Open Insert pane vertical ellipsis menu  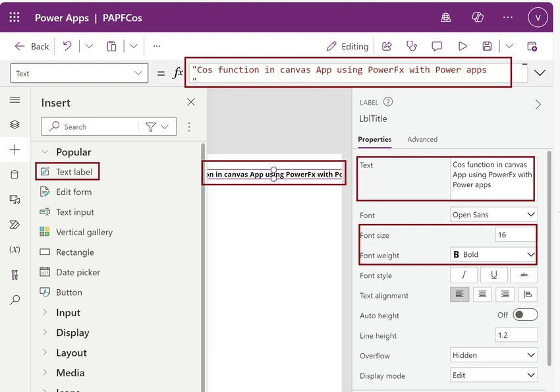pos(189,126)
